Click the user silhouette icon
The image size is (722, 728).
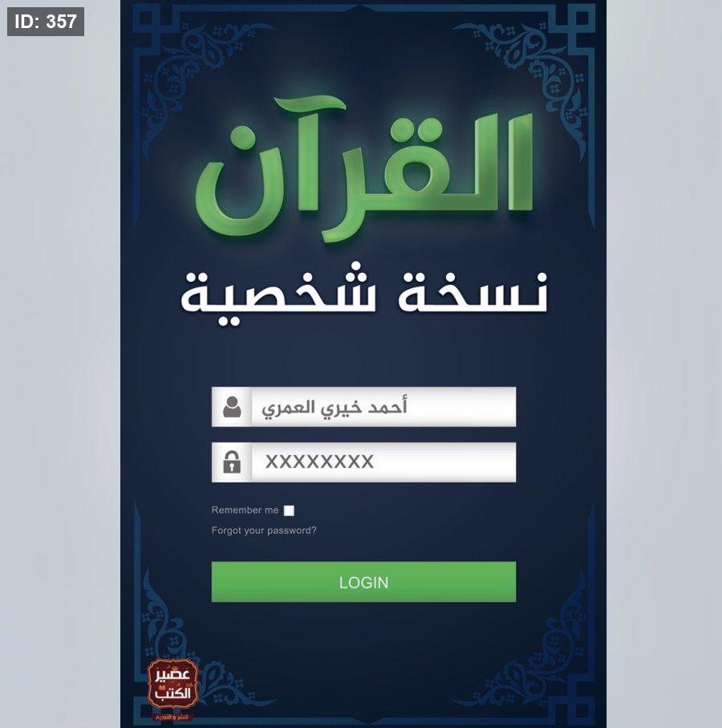click(x=232, y=407)
